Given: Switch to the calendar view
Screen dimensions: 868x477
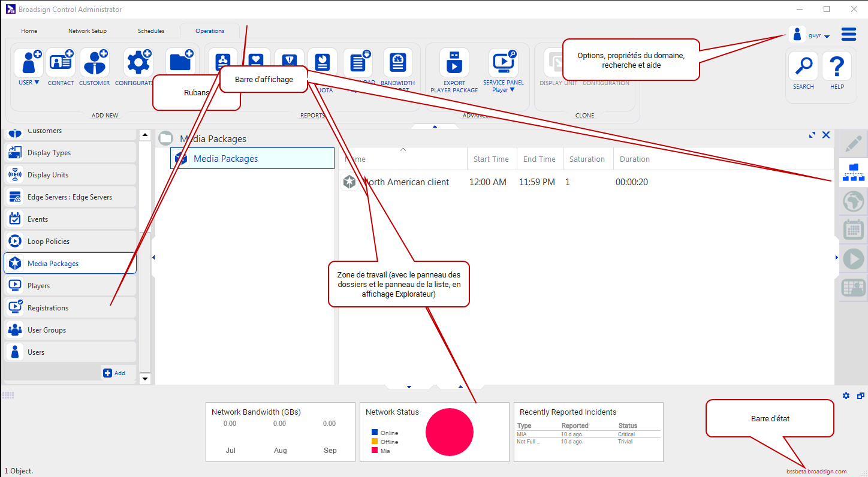Looking at the screenshot, I should point(854,230).
